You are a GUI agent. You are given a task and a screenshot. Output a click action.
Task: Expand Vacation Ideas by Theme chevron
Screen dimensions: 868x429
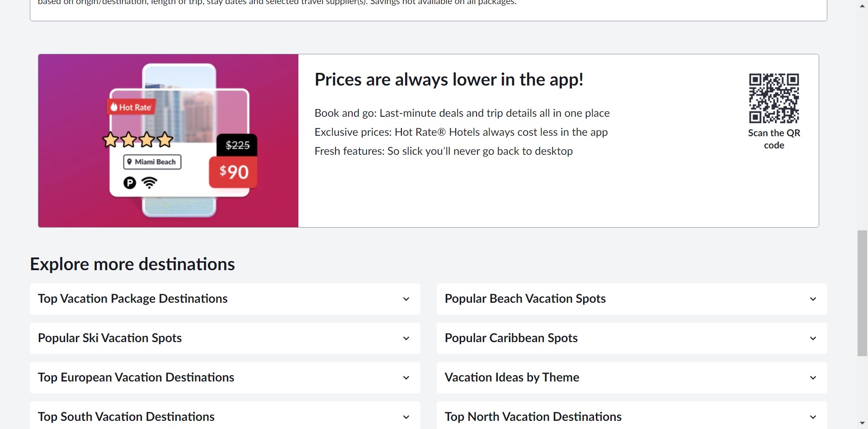[813, 377]
